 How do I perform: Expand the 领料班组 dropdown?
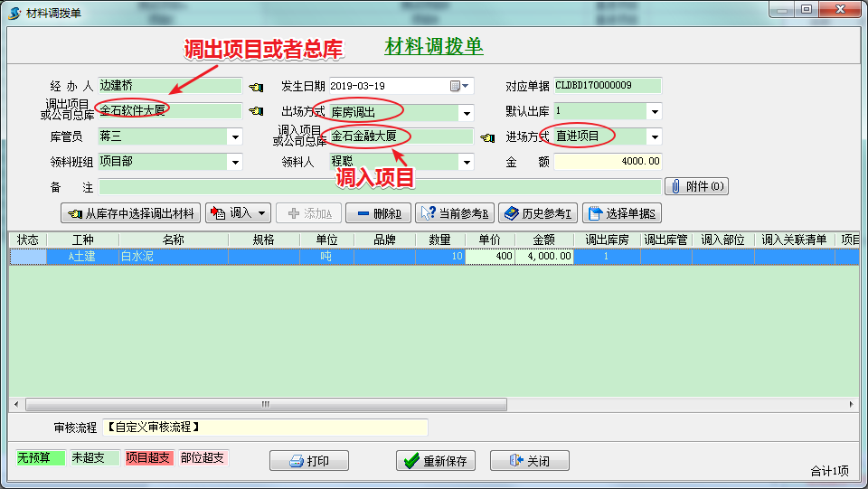tap(235, 162)
